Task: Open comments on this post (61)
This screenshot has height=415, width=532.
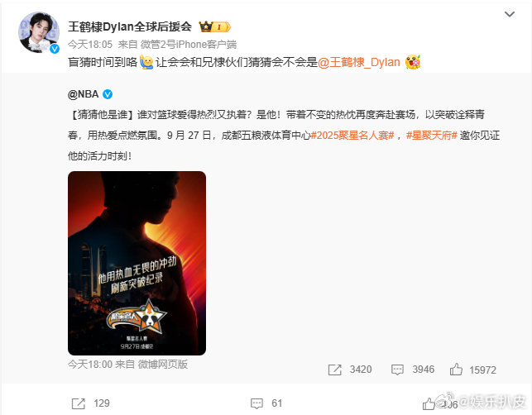Action: 256,403
